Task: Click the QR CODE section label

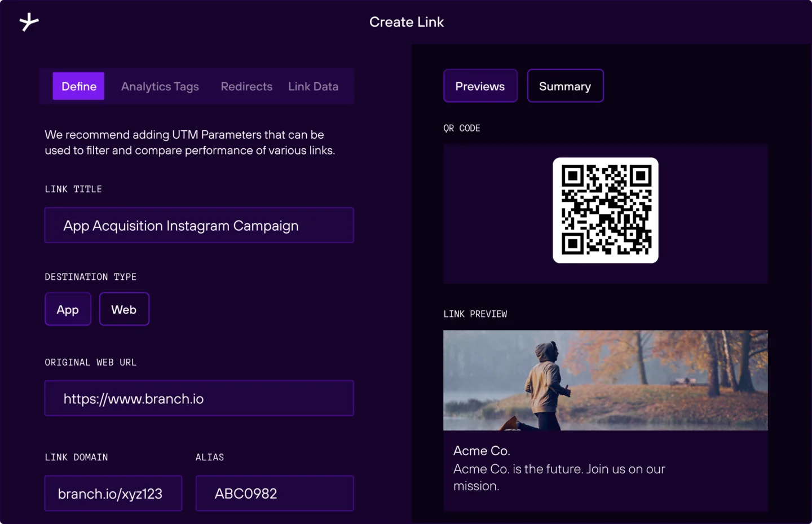Action: pyautogui.click(x=461, y=128)
